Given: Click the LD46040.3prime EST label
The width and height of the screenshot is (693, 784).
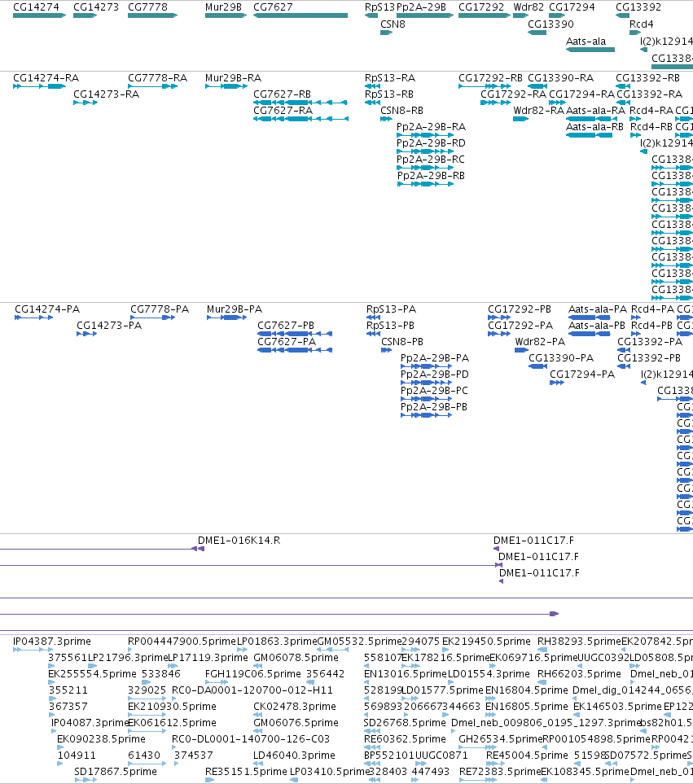Looking at the screenshot, I should coord(294,755).
